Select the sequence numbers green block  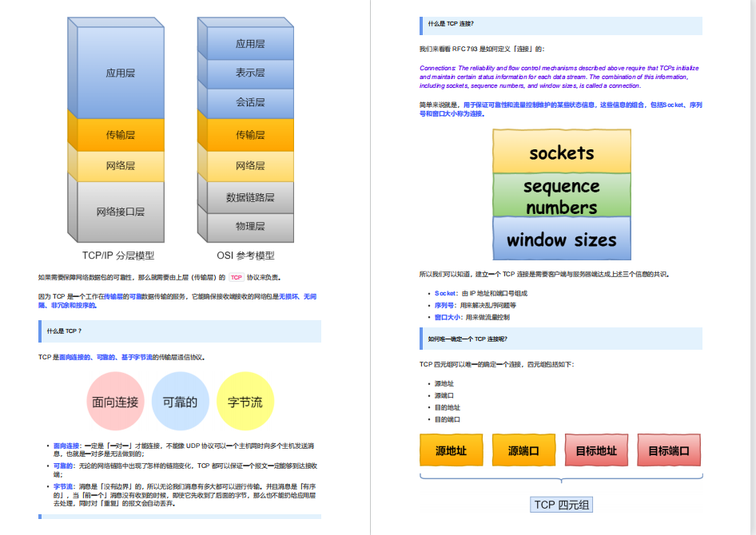coord(562,195)
